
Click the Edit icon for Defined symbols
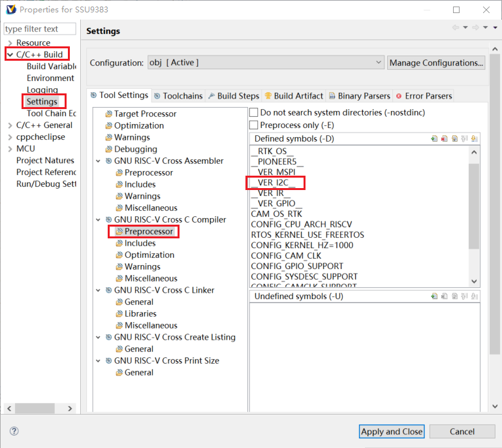point(454,138)
